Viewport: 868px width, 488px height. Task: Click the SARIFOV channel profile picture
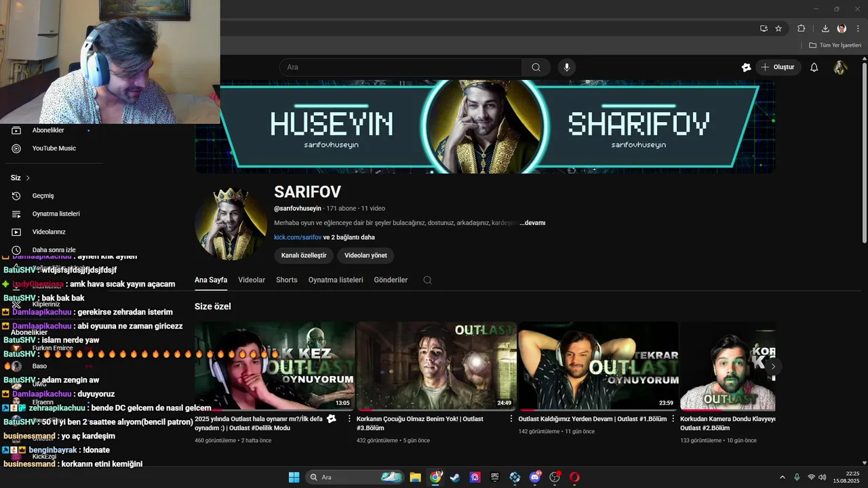231,224
